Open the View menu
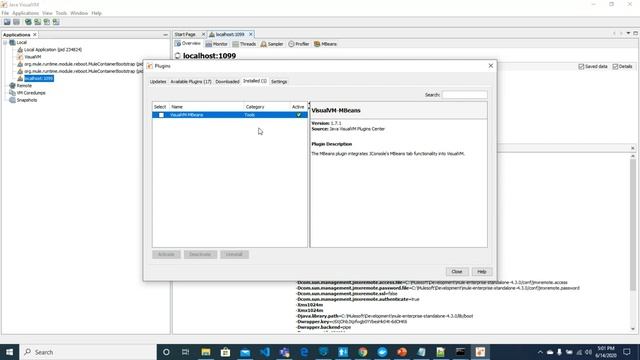 tap(47, 13)
